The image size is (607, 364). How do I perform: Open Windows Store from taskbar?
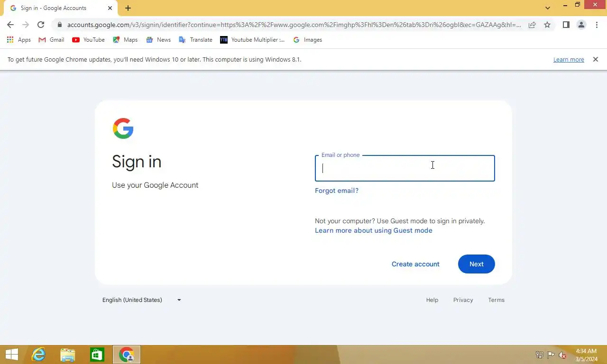[97, 355]
